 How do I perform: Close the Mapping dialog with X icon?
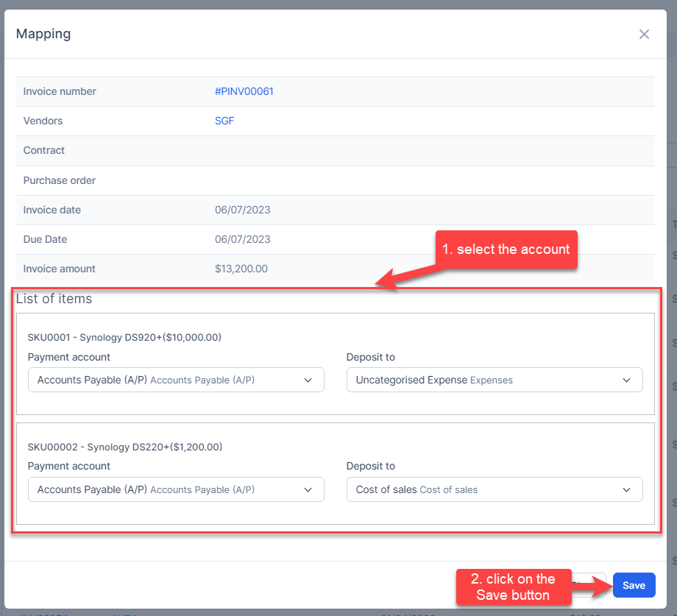tap(644, 34)
